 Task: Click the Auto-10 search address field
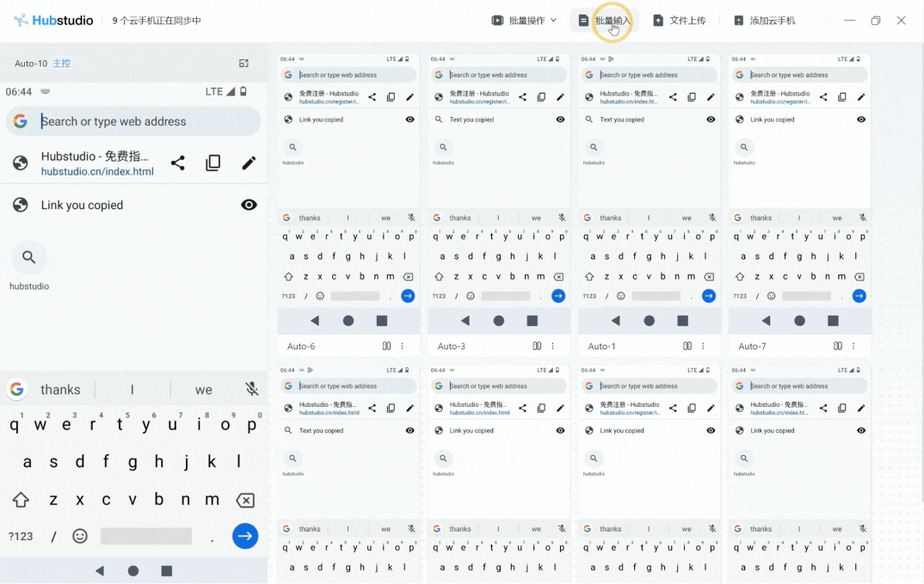pos(133,121)
